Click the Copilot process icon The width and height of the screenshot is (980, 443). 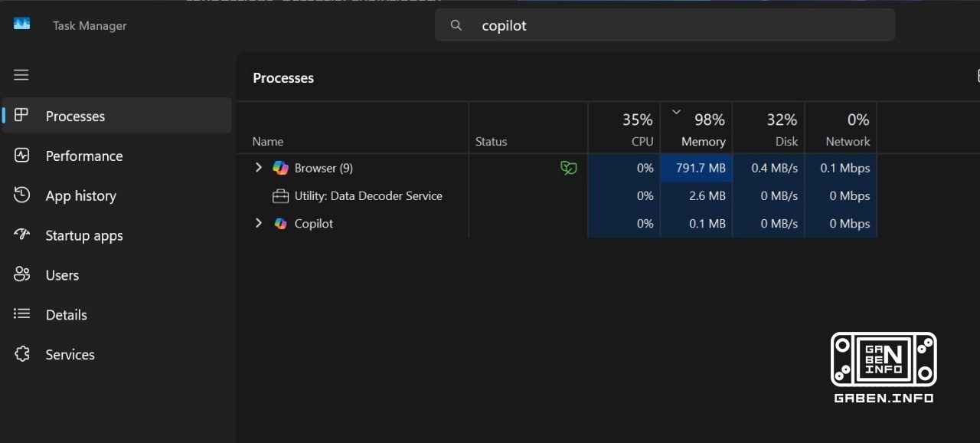tap(281, 224)
